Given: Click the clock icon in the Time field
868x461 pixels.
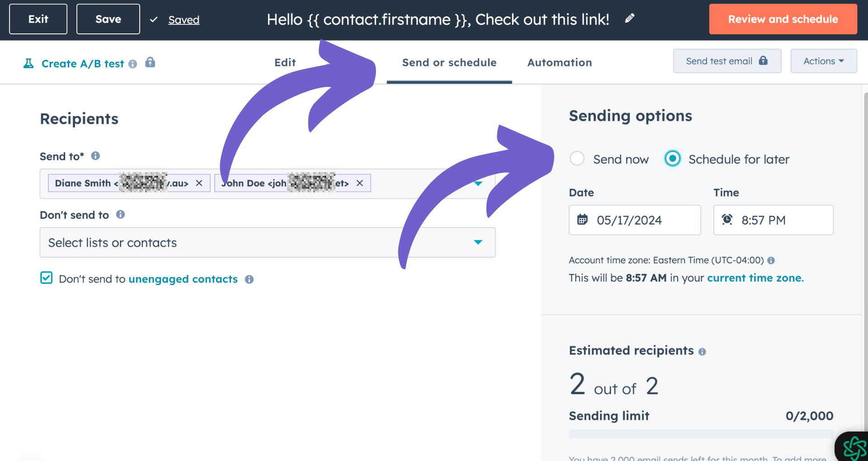Looking at the screenshot, I should coord(727,220).
